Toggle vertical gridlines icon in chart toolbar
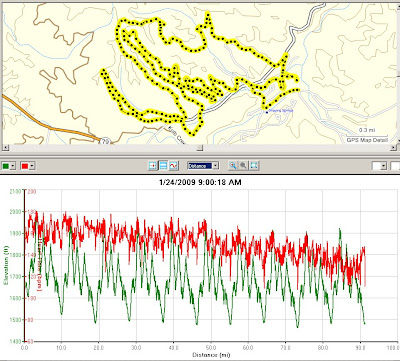Viewport: 400px width, 361px height. click(x=153, y=165)
